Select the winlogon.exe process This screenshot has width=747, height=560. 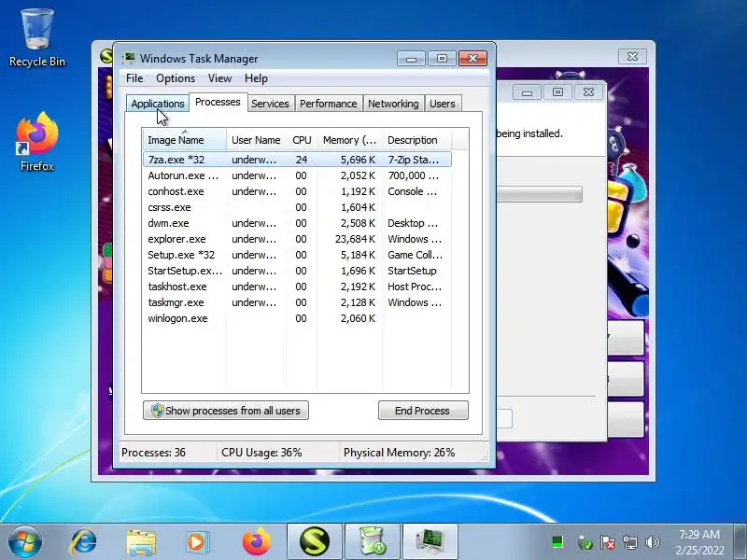click(x=297, y=318)
